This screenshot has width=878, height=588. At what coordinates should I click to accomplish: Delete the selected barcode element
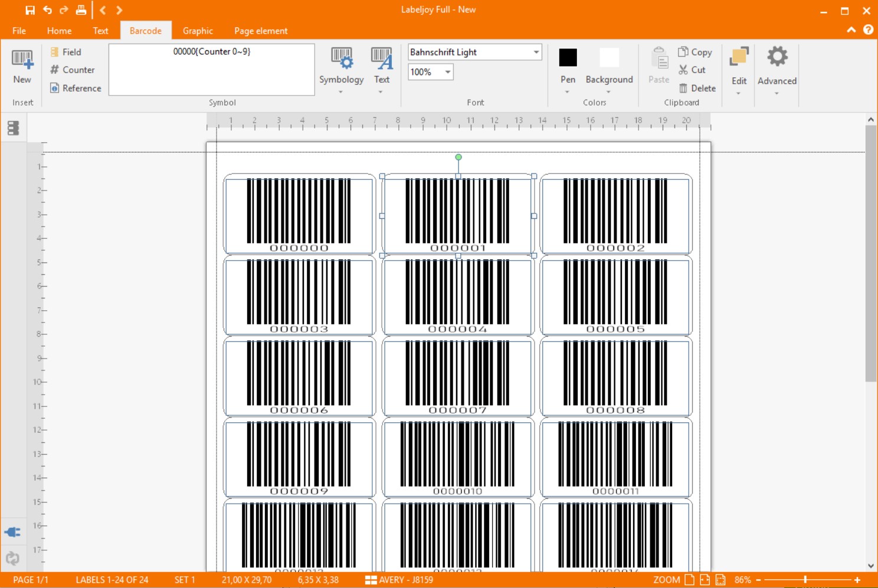(697, 88)
